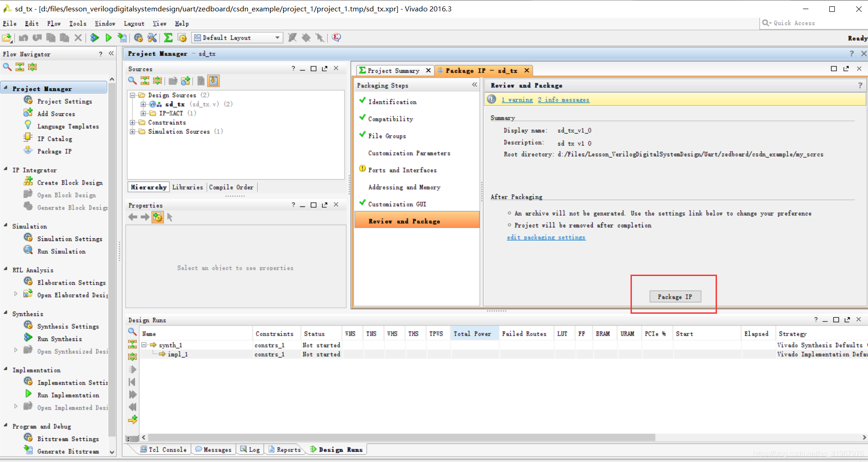Click Run Synthesis in Flow Navigator
Viewport: 868px width, 462px height.
tap(60, 339)
